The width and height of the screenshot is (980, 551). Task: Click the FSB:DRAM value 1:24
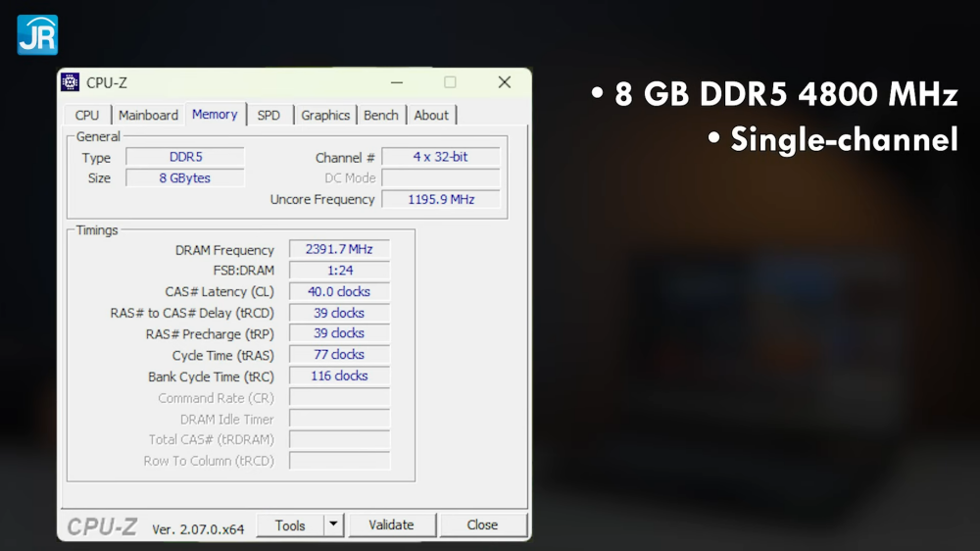click(339, 271)
